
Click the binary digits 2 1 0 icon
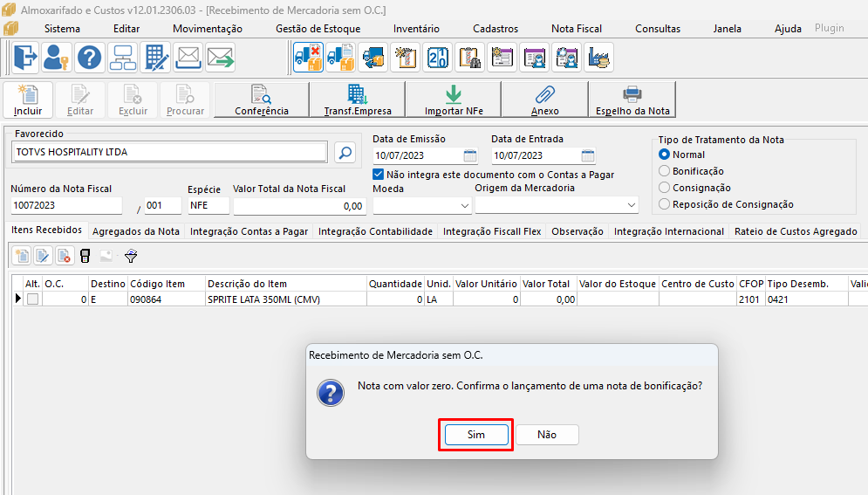tap(437, 58)
